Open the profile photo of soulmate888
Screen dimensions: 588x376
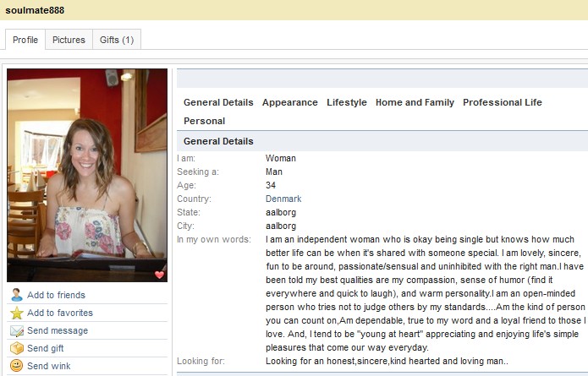(87, 175)
